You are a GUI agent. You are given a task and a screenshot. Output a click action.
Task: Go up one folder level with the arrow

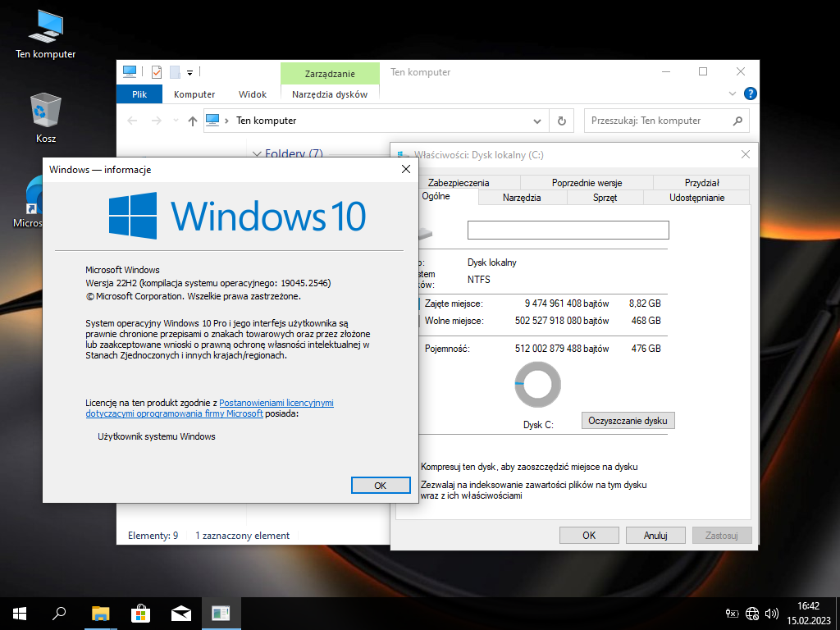click(193, 121)
